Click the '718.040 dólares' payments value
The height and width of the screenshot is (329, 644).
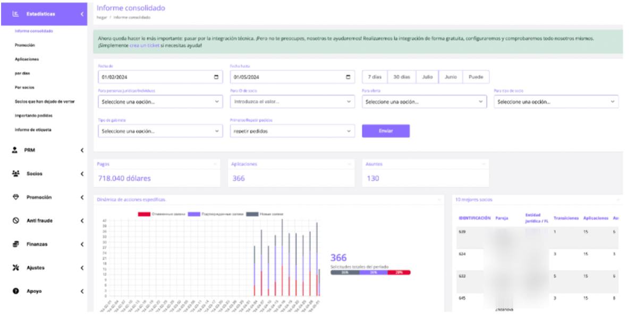pyautogui.click(x=124, y=178)
